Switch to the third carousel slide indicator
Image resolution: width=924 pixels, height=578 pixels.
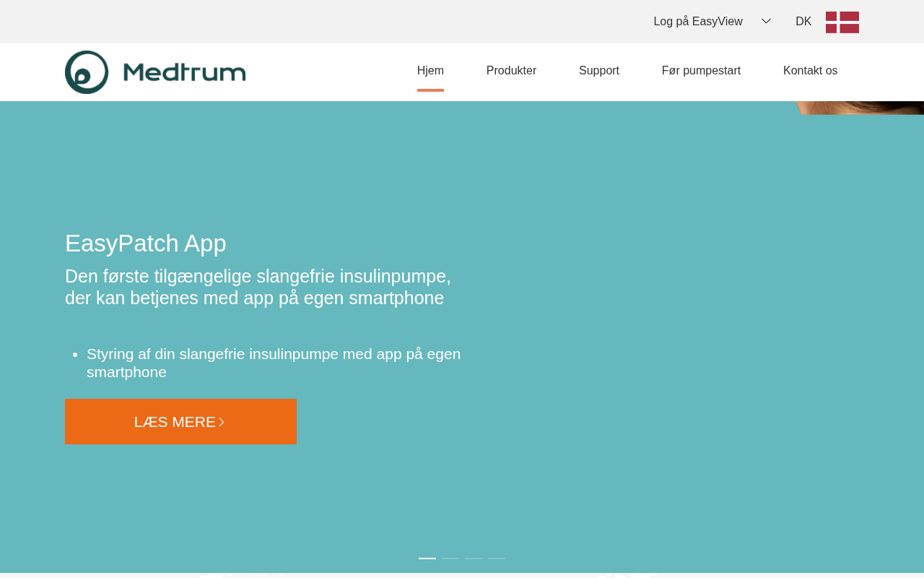point(474,558)
